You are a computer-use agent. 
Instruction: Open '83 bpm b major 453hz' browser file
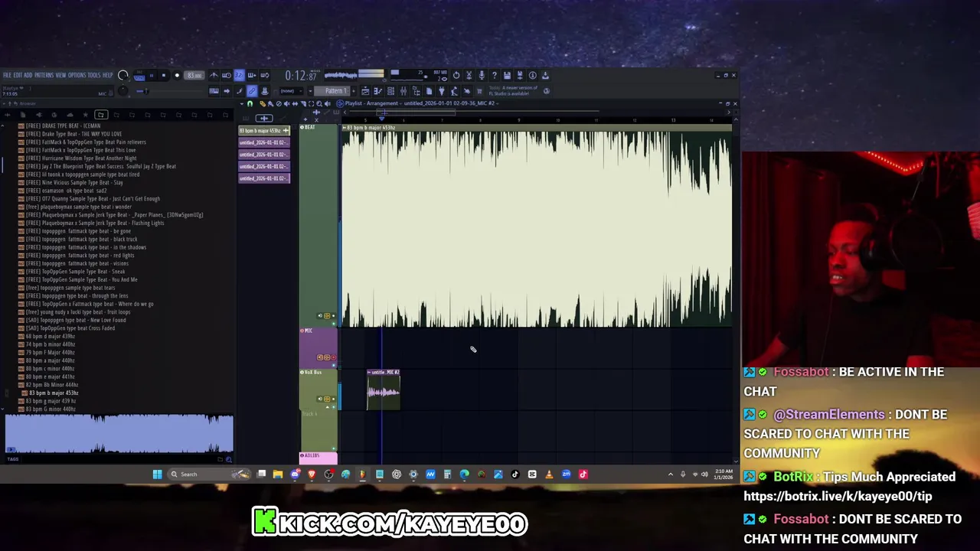coord(52,393)
